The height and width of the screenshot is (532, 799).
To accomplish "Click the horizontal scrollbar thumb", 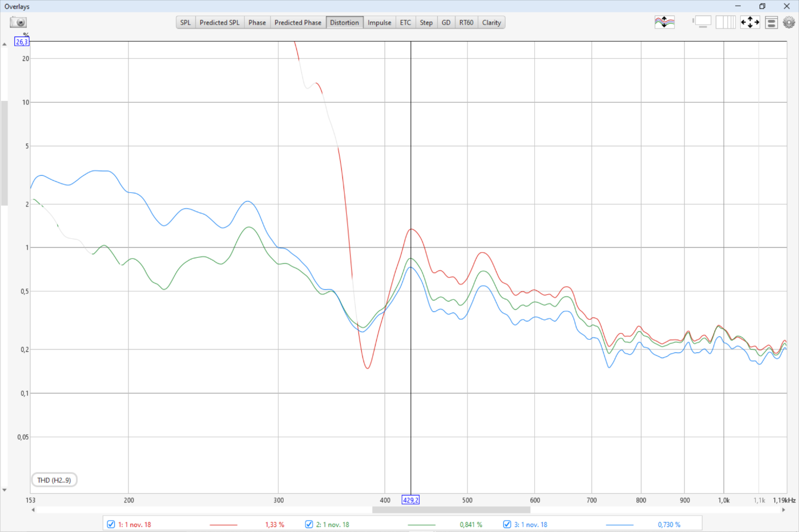I will [451, 510].
